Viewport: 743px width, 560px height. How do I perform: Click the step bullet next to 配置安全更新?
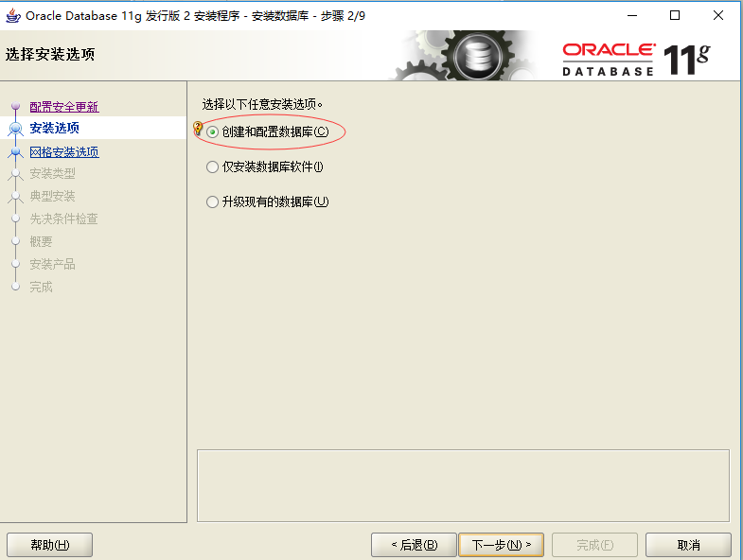[x=16, y=106]
